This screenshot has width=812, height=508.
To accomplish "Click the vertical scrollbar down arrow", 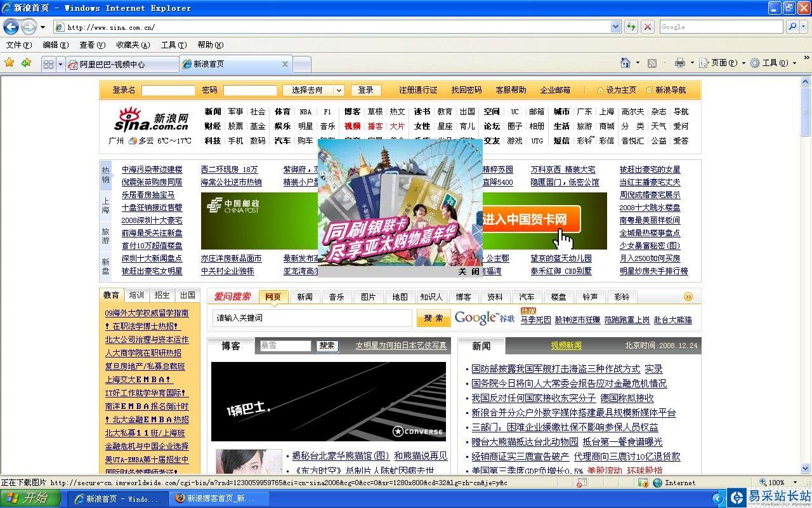I will (806, 469).
